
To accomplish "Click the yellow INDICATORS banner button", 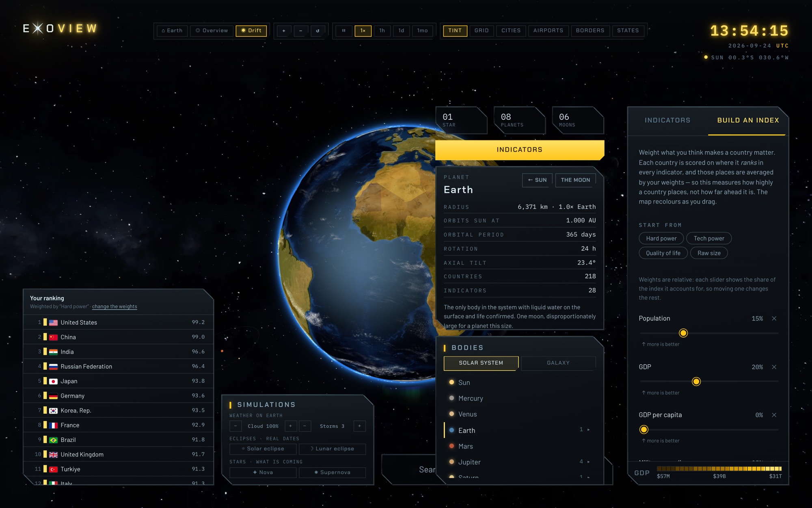I will (519, 150).
